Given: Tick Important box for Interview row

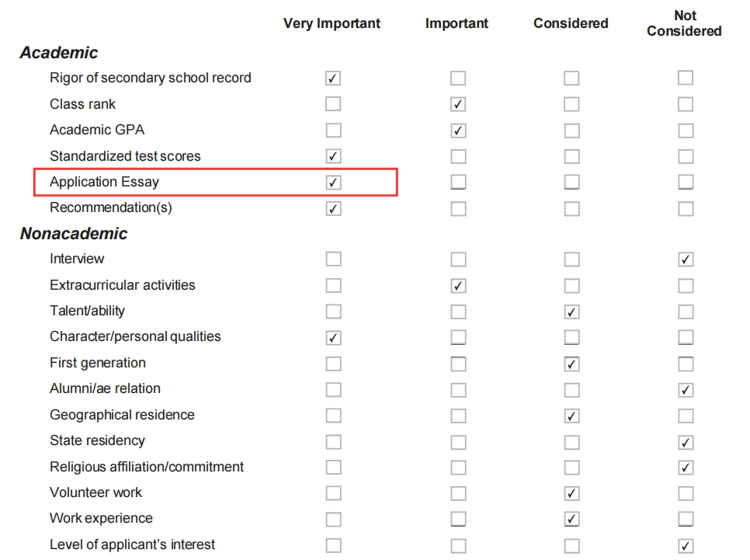Looking at the screenshot, I should 458,259.
